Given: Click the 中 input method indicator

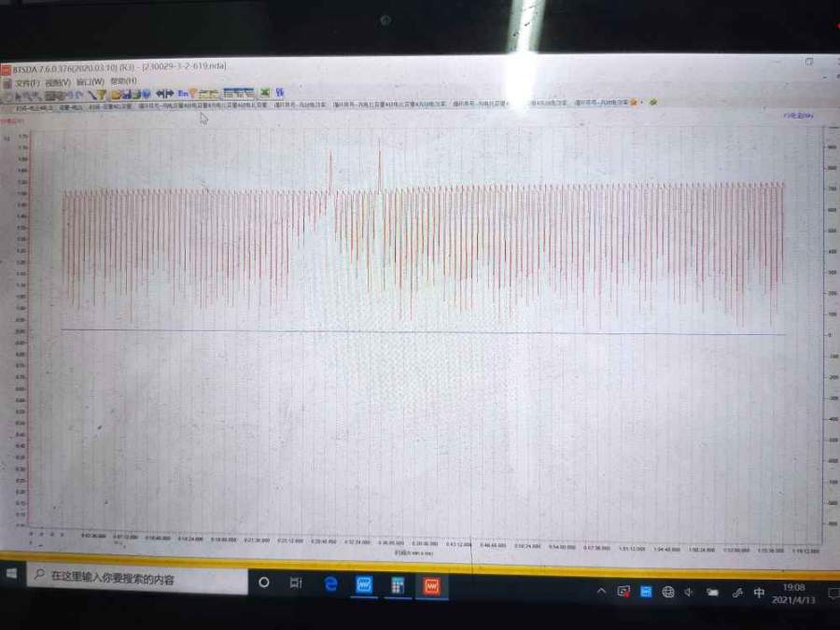Looking at the screenshot, I should pyautogui.click(x=759, y=593).
